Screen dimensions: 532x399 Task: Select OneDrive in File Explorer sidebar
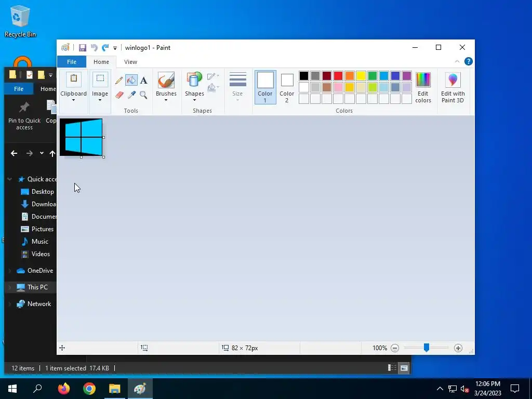[35, 271]
